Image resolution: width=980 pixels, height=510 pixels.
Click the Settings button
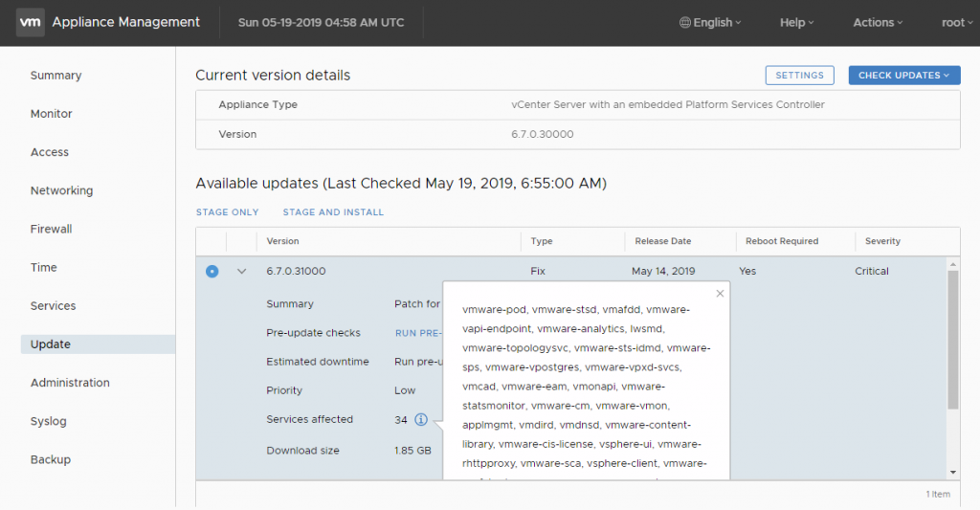(799, 75)
